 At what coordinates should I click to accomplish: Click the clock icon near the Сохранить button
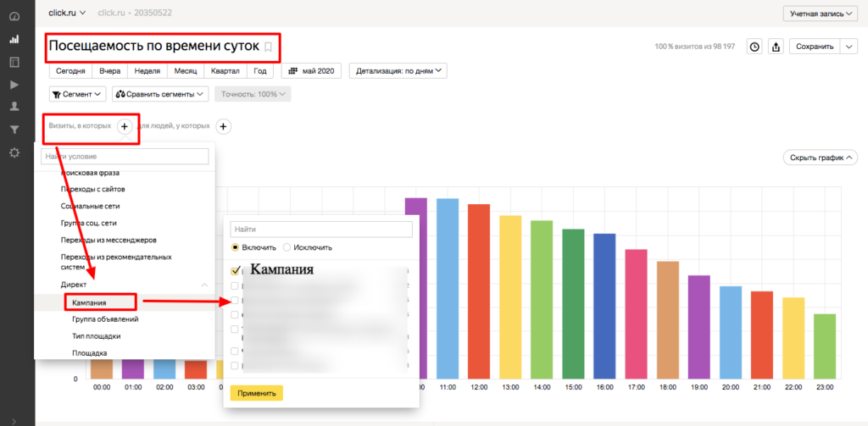point(754,47)
